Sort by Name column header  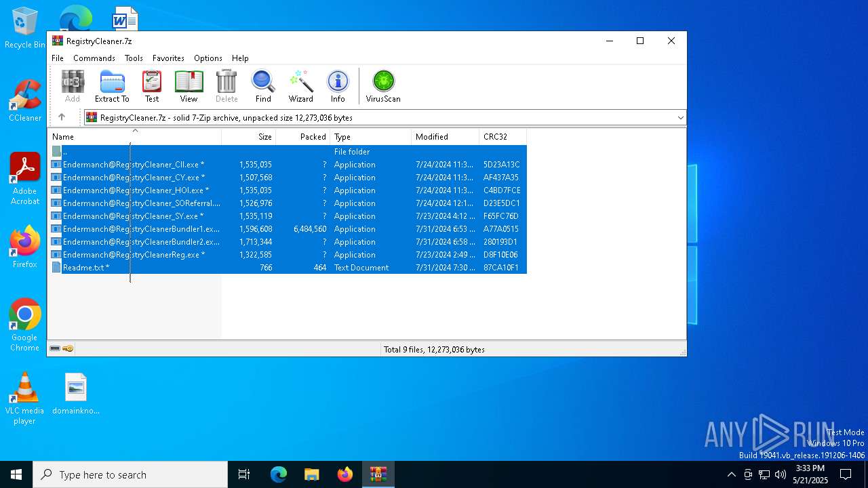pos(134,137)
